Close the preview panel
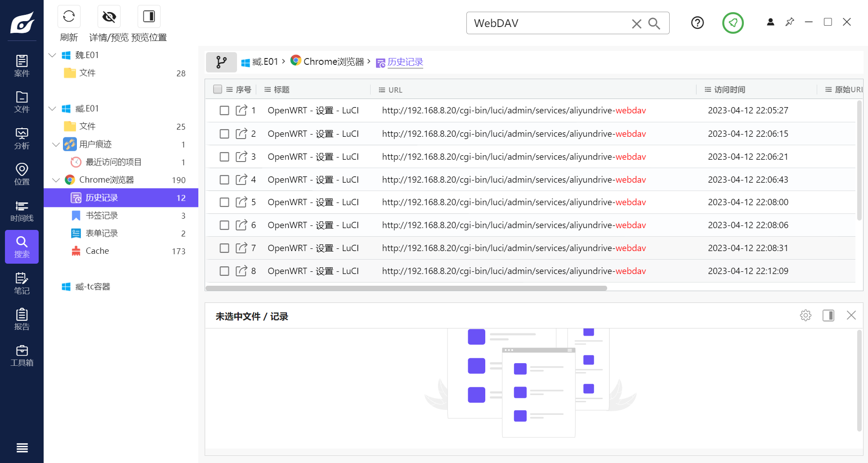Image resolution: width=868 pixels, height=463 pixels. tap(851, 315)
